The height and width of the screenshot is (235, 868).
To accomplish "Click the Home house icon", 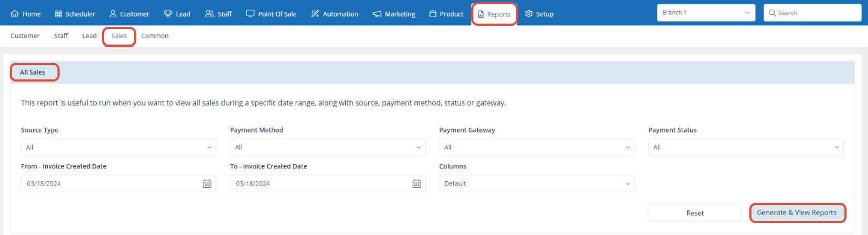I will click(x=14, y=14).
